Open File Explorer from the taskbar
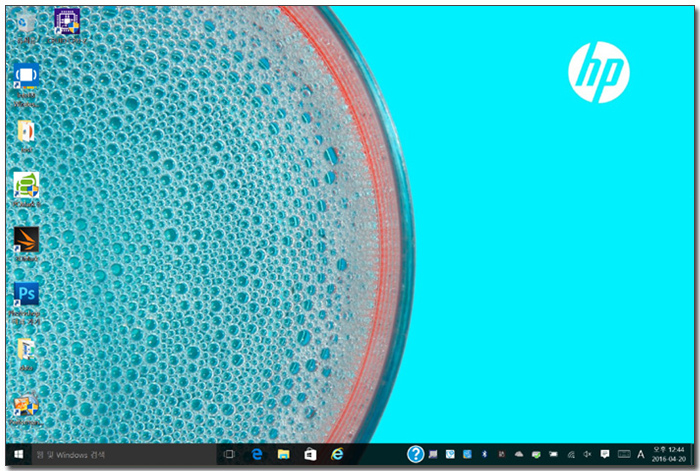 [283, 454]
